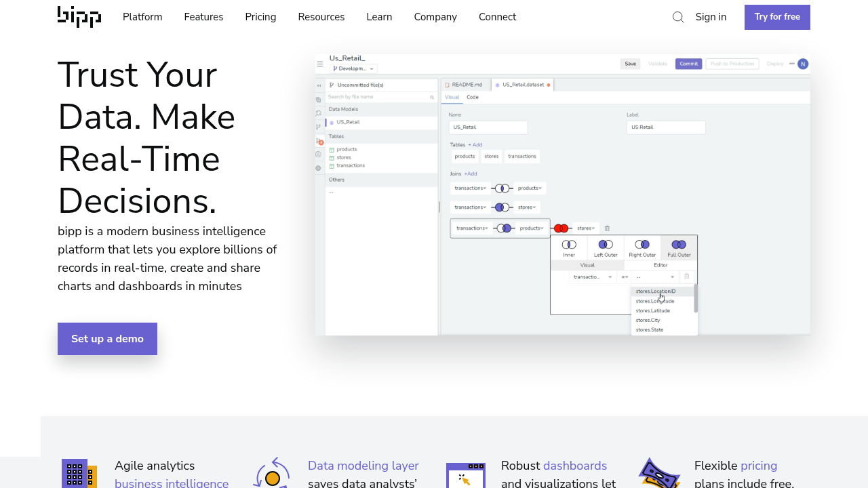Click the search icon in the website navbar

pos(678,17)
